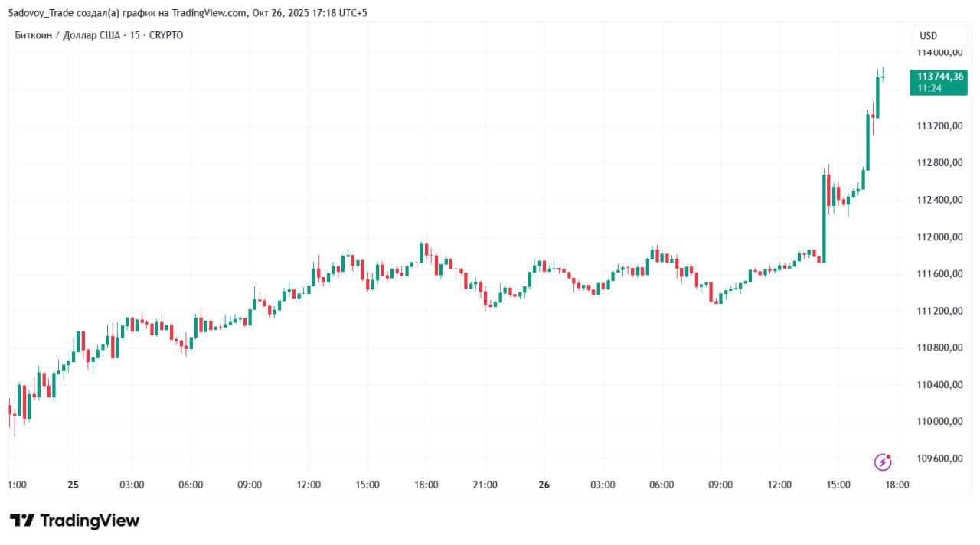980x545 pixels.
Task: Click date marker 26 on the time axis
Action: pyautogui.click(x=544, y=485)
